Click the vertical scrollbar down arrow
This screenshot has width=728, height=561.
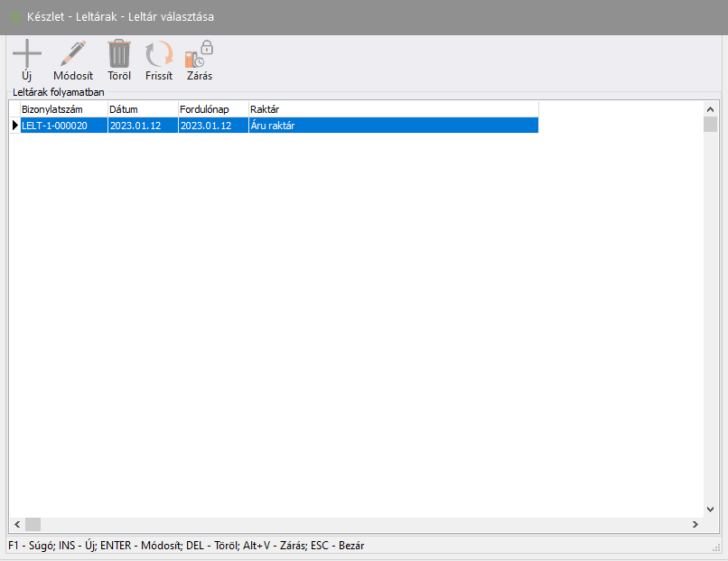pyautogui.click(x=710, y=509)
